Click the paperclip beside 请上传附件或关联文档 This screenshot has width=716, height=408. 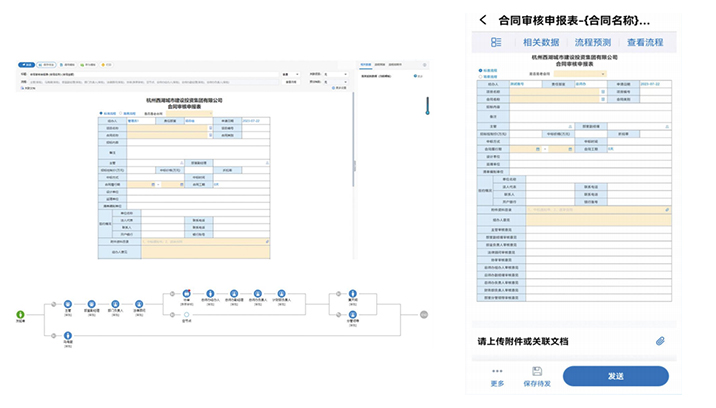660,341
